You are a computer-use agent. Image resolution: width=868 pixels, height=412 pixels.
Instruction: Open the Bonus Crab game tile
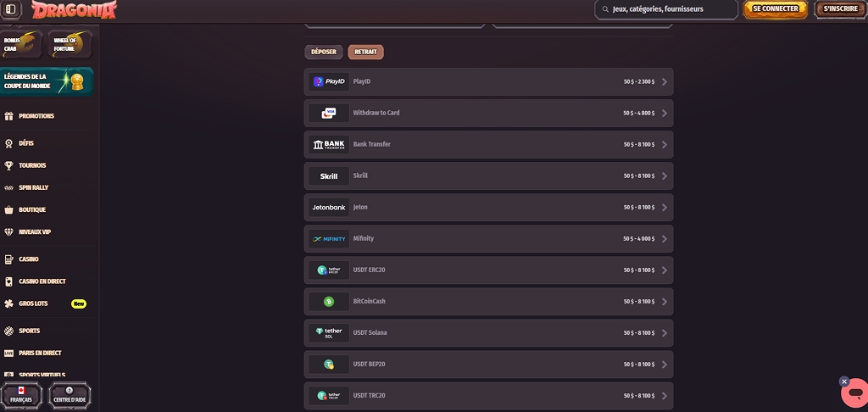click(x=22, y=44)
